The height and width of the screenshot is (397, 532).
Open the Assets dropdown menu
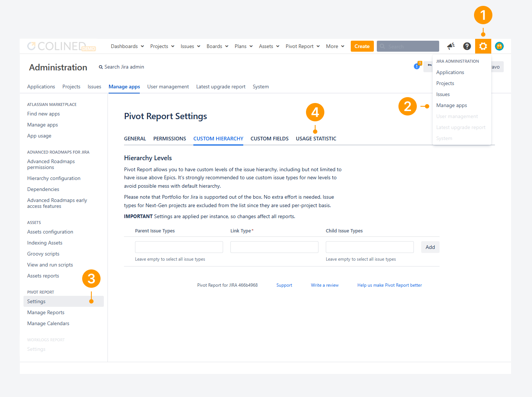[269, 46]
